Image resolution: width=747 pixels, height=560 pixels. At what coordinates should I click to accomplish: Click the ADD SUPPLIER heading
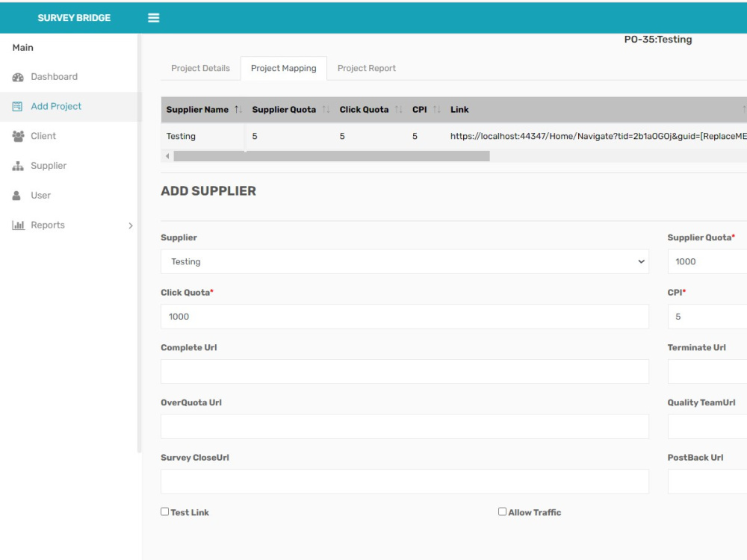208,191
